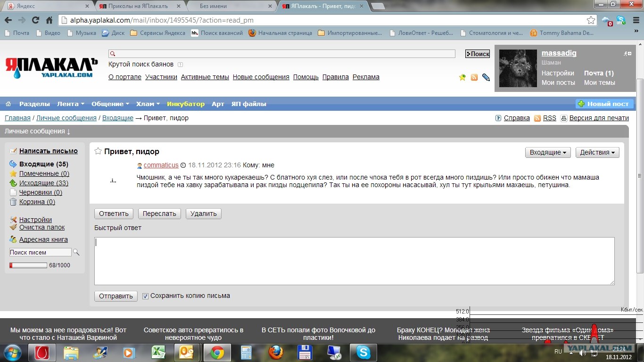Click the blue pencil icon in header
This screenshot has width=644, height=362.
click(x=486, y=77)
